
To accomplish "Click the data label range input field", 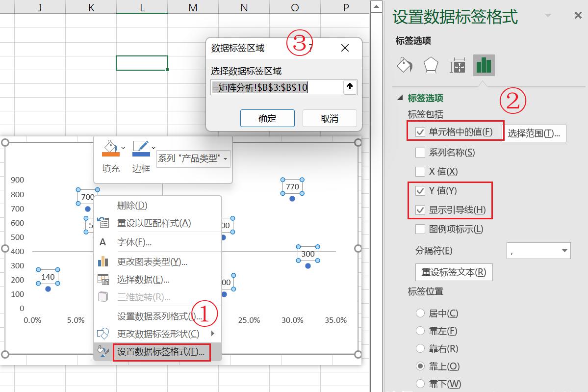I will click(x=277, y=87).
